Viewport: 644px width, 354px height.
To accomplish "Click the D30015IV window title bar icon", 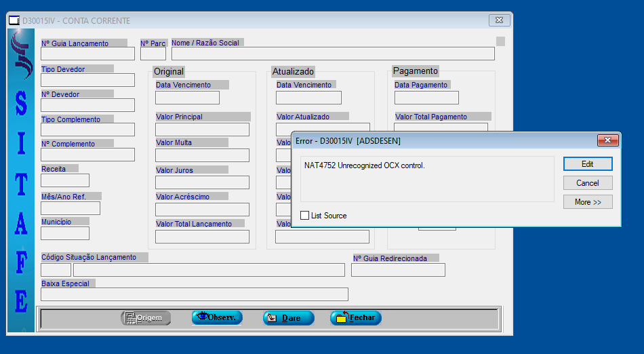I will click(x=14, y=20).
